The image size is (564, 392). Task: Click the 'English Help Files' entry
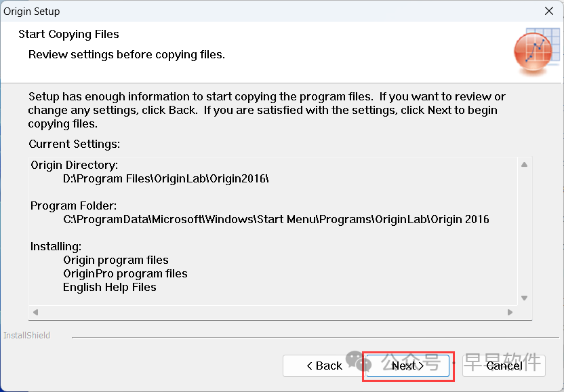[x=110, y=287]
